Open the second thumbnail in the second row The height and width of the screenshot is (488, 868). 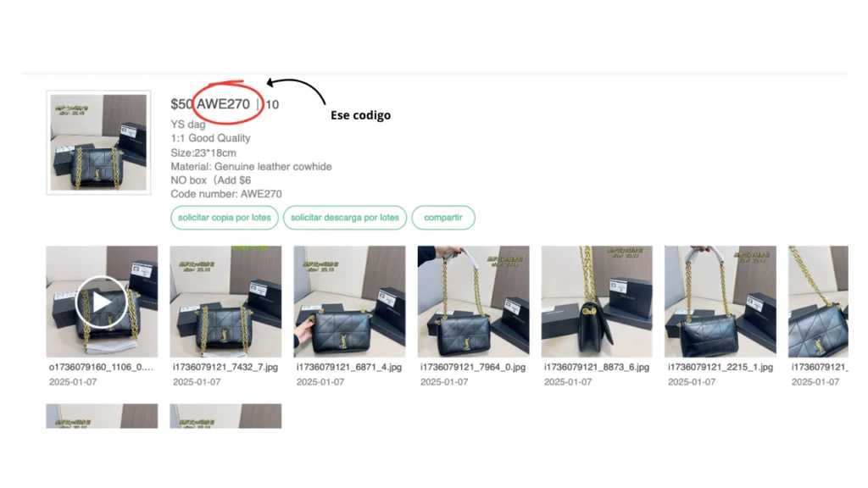(x=225, y=416)
